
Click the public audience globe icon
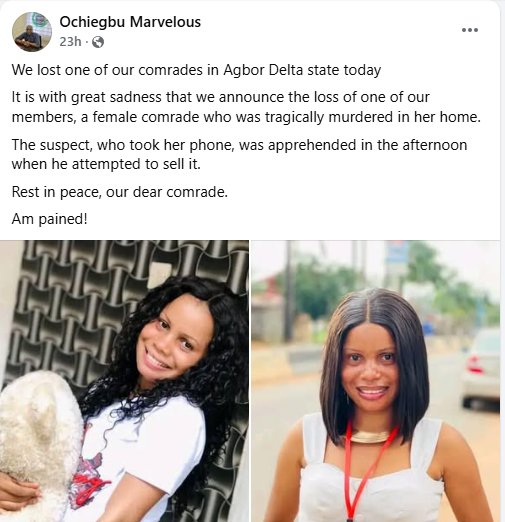(98, 42)
